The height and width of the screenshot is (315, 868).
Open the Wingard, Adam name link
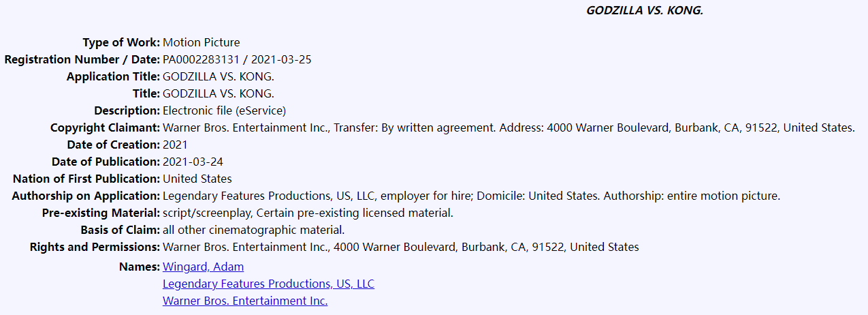coord(203,267)
